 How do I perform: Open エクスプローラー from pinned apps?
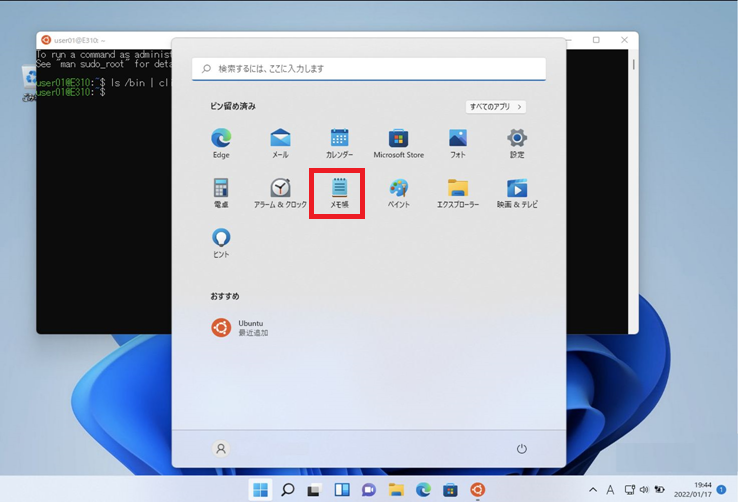pyautogui.click(x=458, y=193)
